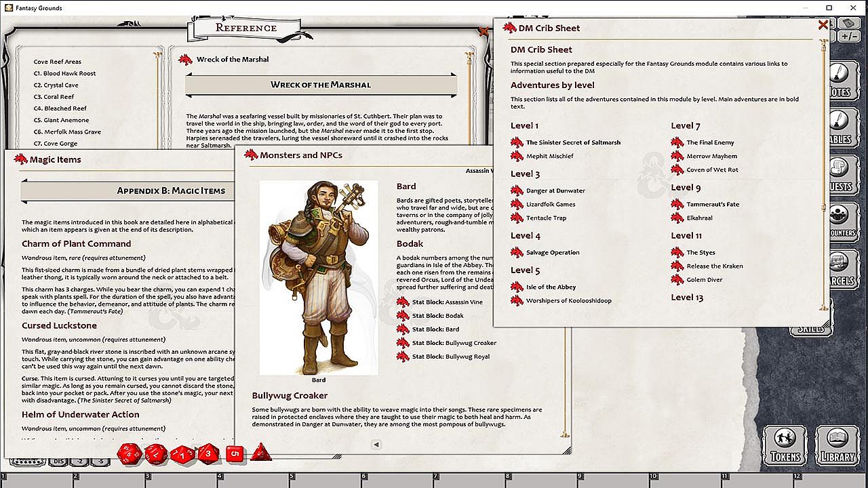
Task: Select C6. Merfolk Mass Grave entry
Action: (x=68, y=132)
